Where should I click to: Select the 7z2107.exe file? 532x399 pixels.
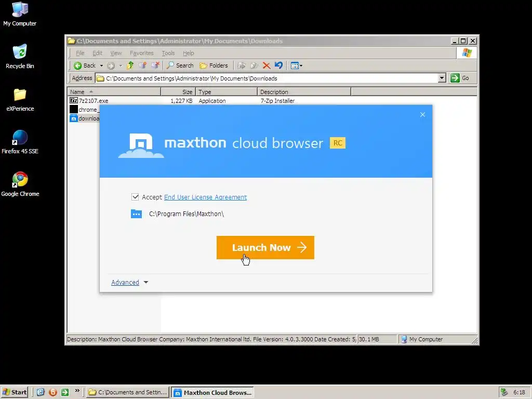pyautogui.click(x=94, y=101)
